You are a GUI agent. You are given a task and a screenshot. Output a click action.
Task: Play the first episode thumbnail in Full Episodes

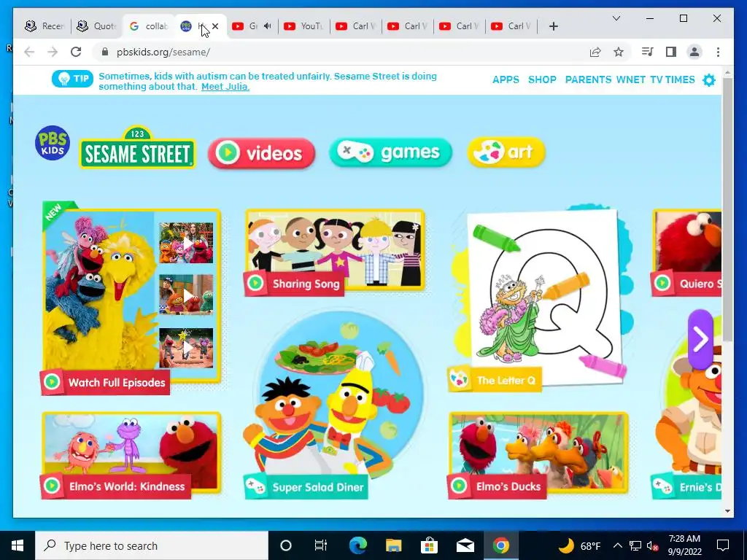[186, 244]
